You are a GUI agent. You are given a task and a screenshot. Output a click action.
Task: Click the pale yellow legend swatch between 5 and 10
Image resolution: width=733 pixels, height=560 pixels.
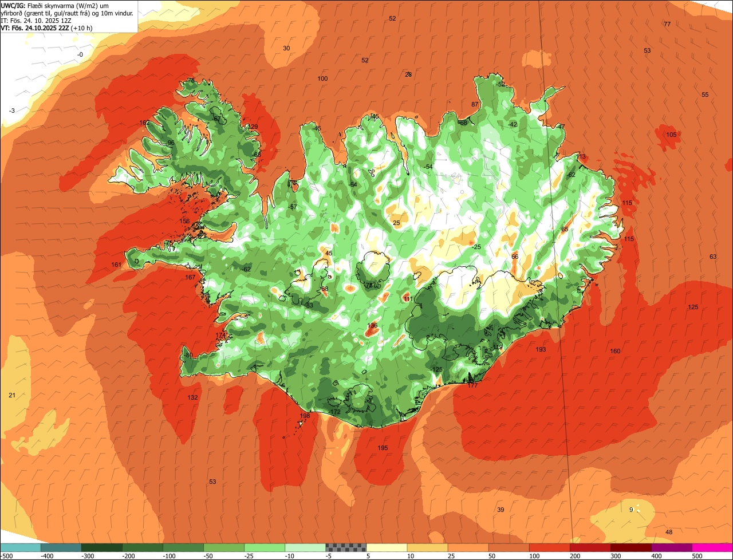tap(387, 547)
